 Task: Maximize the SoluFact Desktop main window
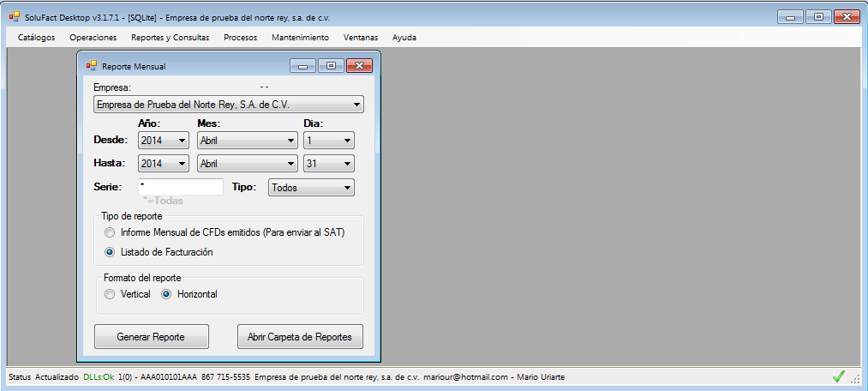point(818,17)
